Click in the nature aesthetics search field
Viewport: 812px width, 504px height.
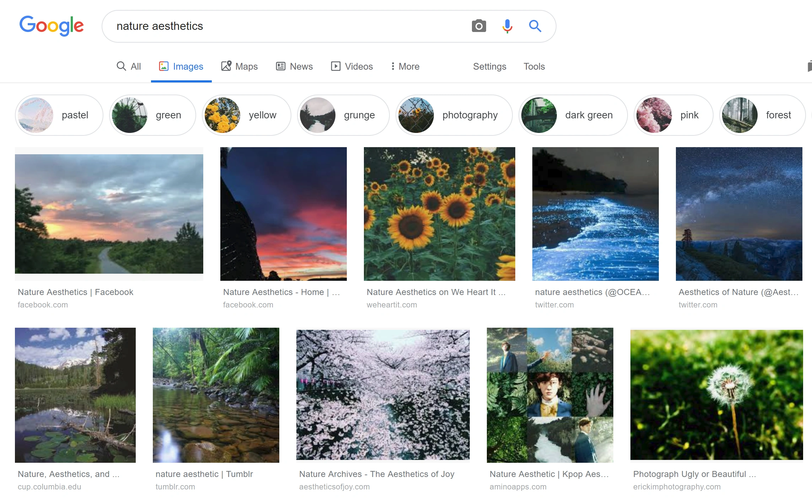click(x=284, y=26)
